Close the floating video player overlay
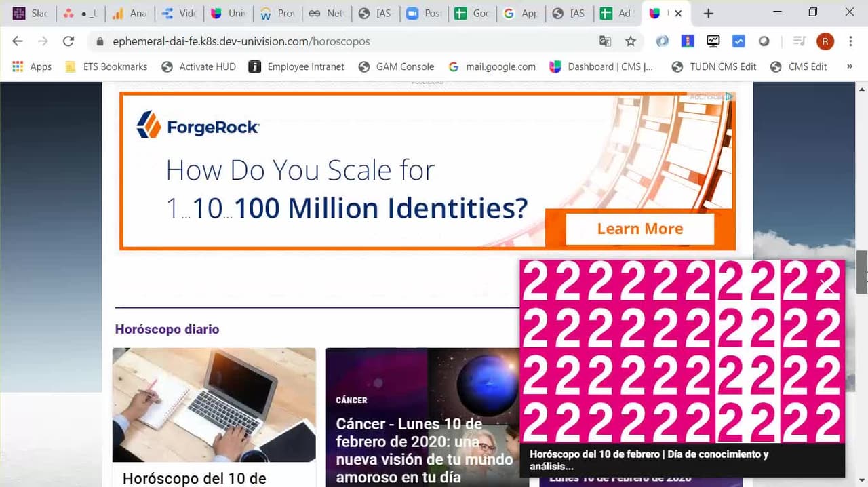The height and width of the screenshot is (487, 868). coord(828,287)
